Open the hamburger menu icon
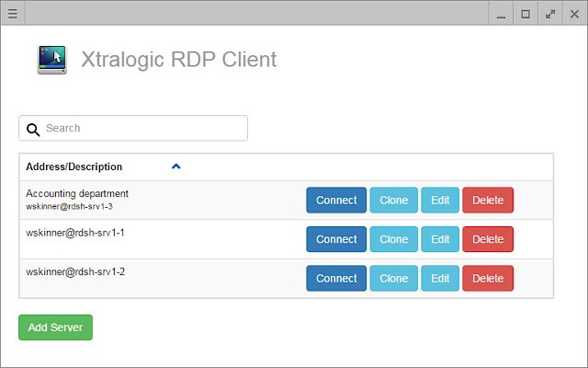 pos(13,14)
